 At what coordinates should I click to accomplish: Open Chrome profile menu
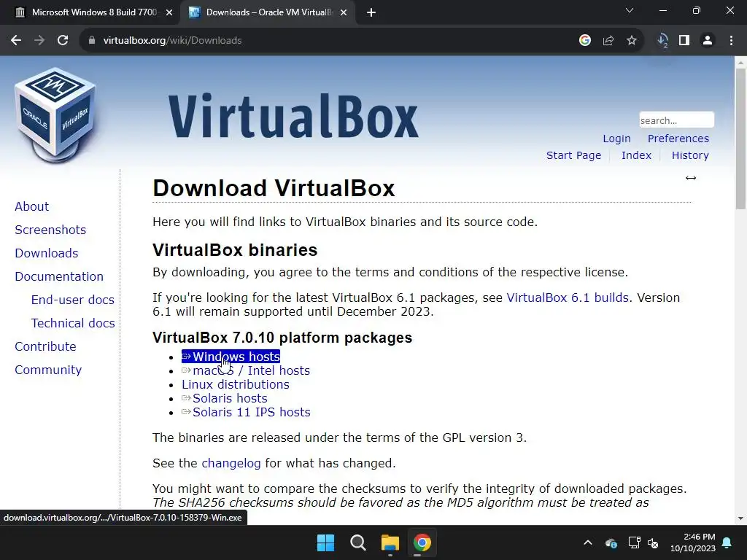tap(708, 41)
